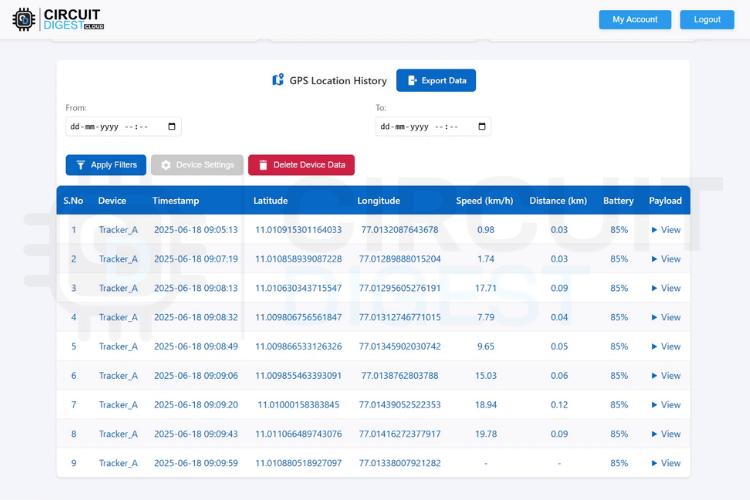Screen dimensions: 750x500
Task: Click the Speed (km/h) column header
Action: (484, 200)
